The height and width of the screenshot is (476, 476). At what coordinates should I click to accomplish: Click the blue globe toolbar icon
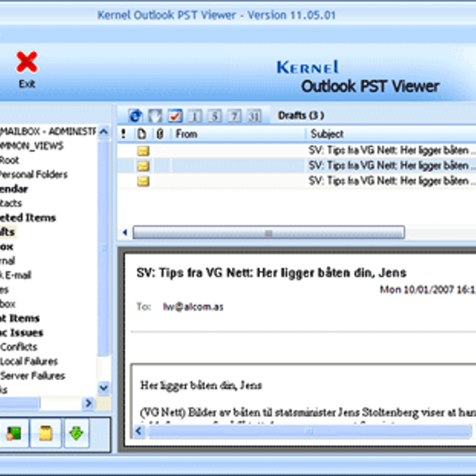tap(135, 116)
